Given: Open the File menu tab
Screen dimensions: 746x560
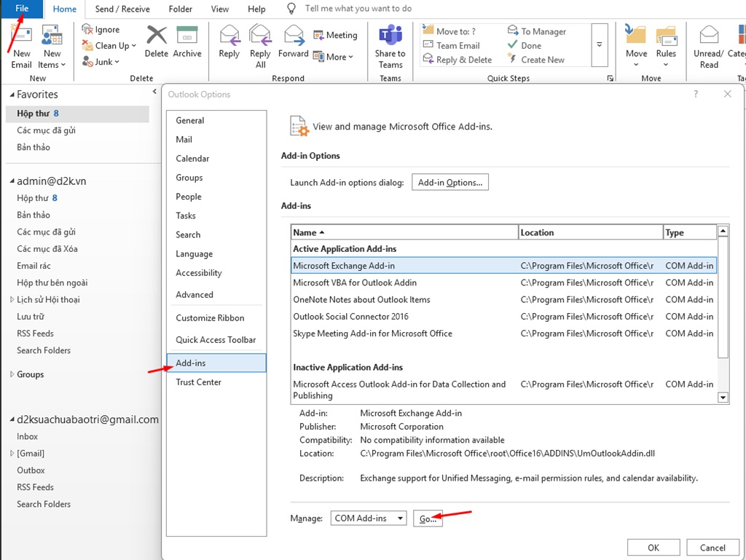Looking at the screenshot, I should tap(22, 9).
